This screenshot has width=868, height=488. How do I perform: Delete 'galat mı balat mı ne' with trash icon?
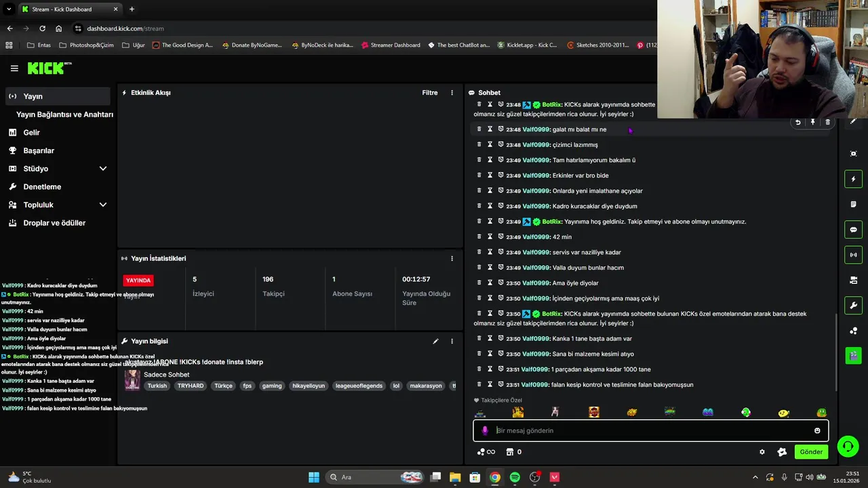tap(827, 123)
